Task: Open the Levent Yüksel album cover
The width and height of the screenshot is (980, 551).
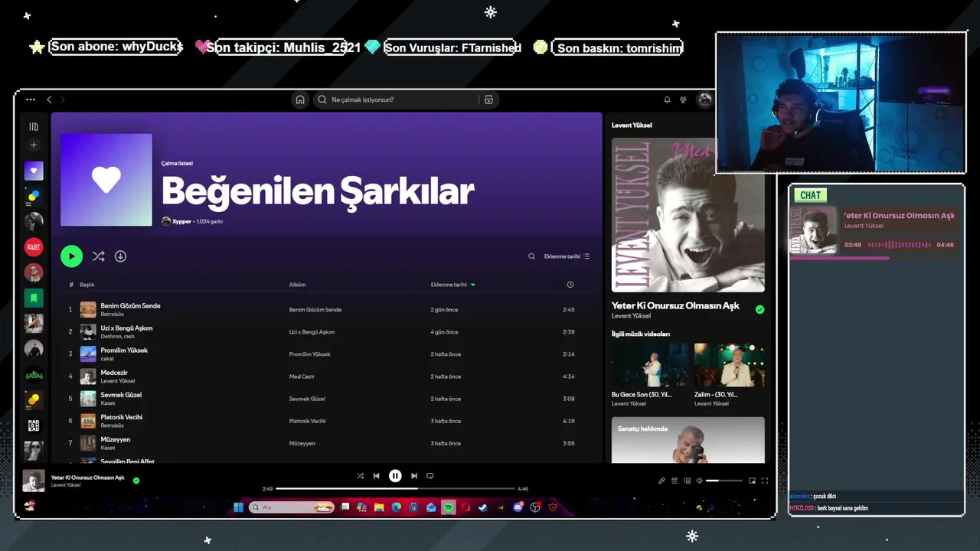Action: click(x=688, y=215)
